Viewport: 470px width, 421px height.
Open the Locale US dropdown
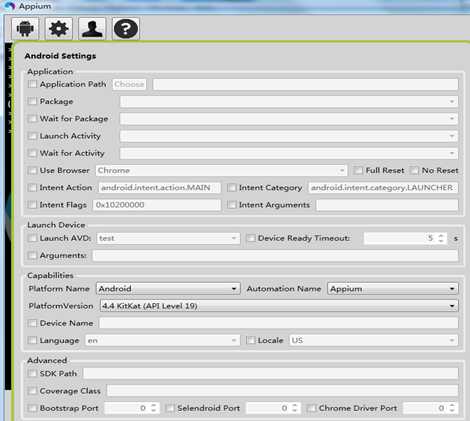point(374,341)
